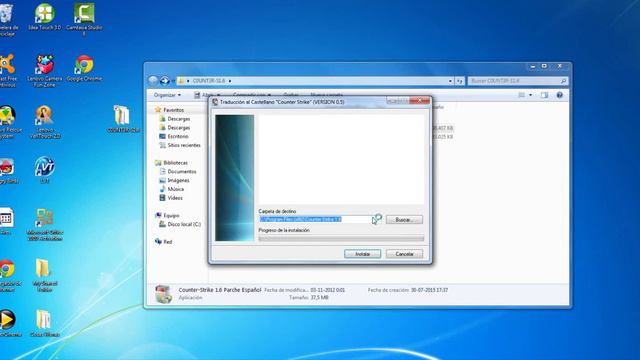This screenshot has height=360, width=640.
Task: Click the Explorer forward navigation arrow
Action: click(164, 81)
